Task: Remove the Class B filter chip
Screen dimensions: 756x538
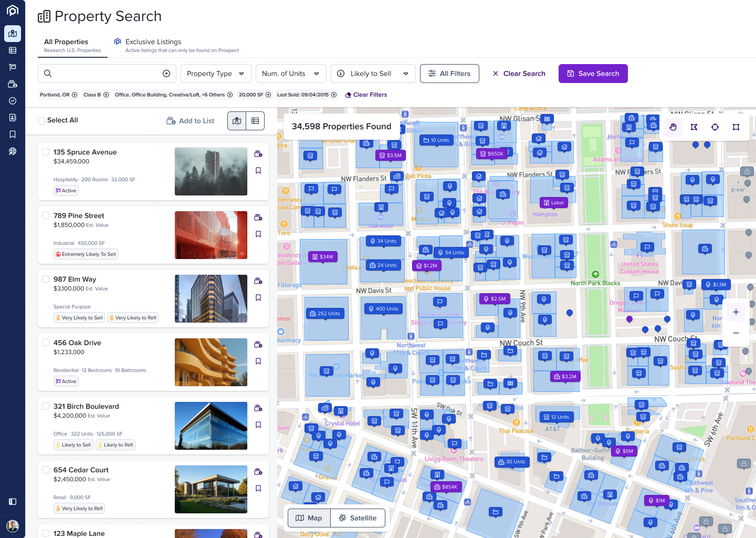Action: pos(106,95)
